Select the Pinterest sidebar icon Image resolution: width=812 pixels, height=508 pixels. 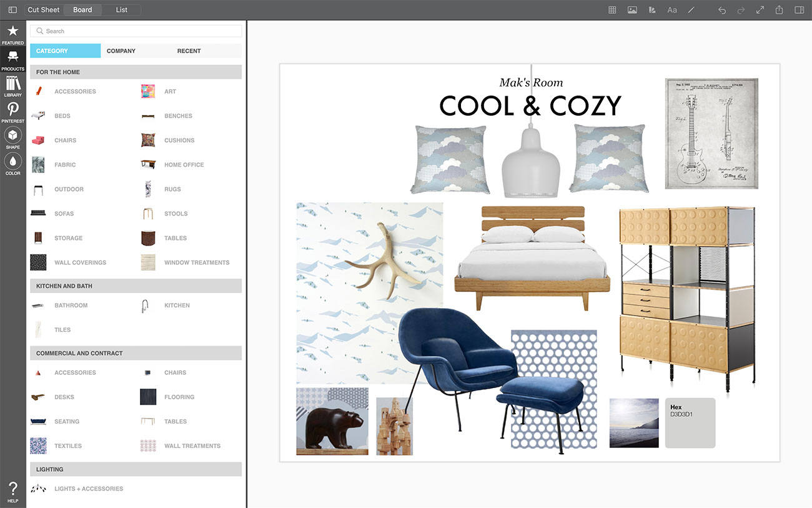click(12, 112)
